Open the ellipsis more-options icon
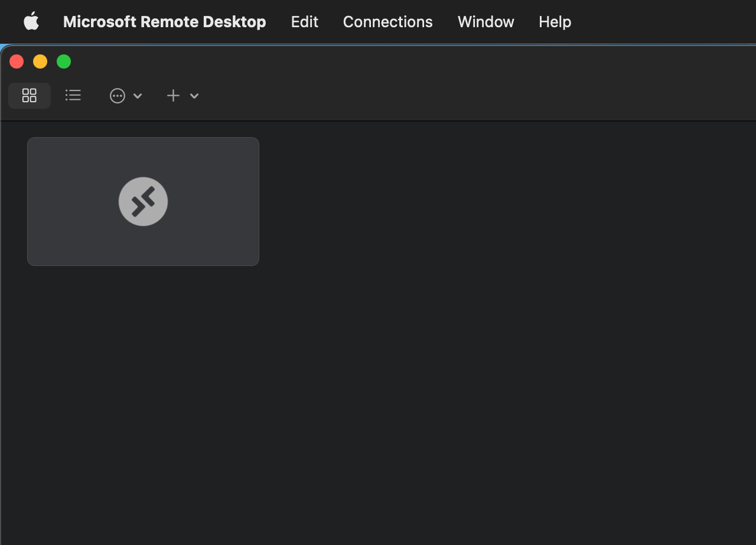Screen dimensions: 756x545 point(118,95)
